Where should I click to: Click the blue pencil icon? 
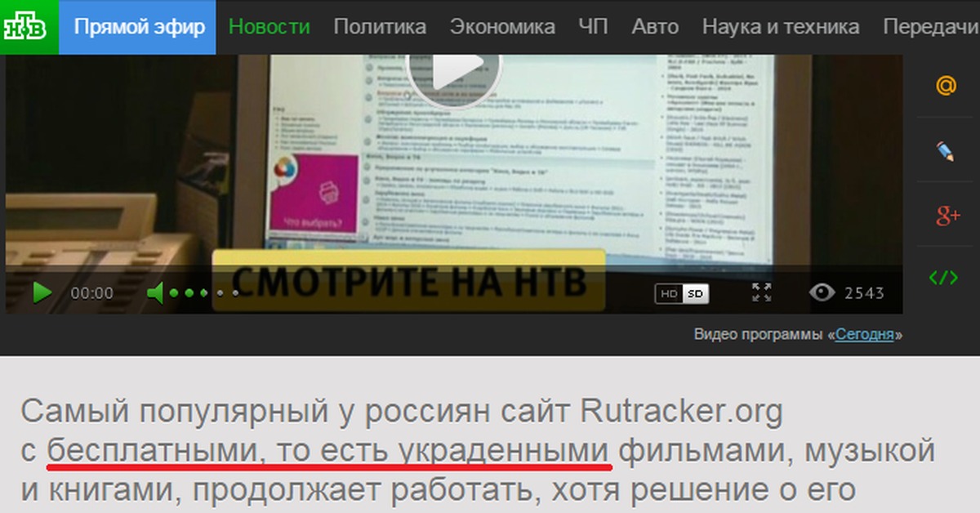[x=946, y=150]
